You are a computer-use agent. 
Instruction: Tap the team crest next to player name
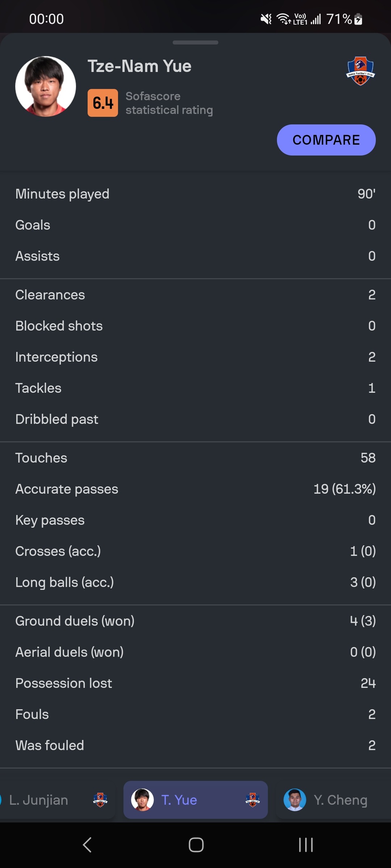pyautogui.click(x=361, y=71)
